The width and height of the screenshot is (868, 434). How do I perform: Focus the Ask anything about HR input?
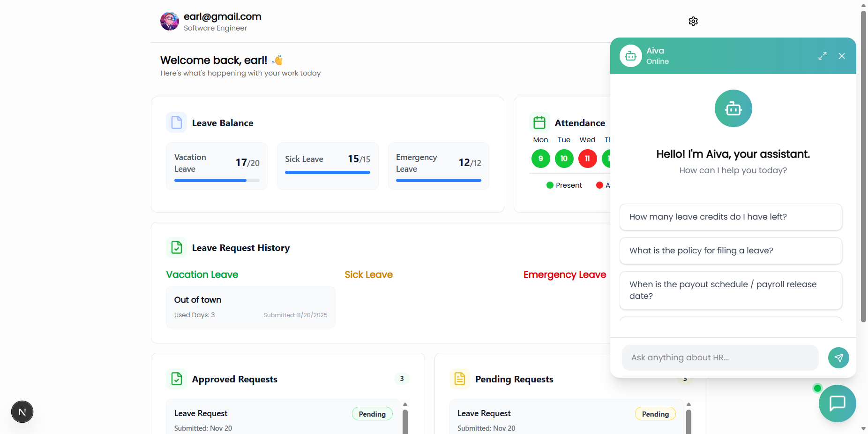coord(719,358)
